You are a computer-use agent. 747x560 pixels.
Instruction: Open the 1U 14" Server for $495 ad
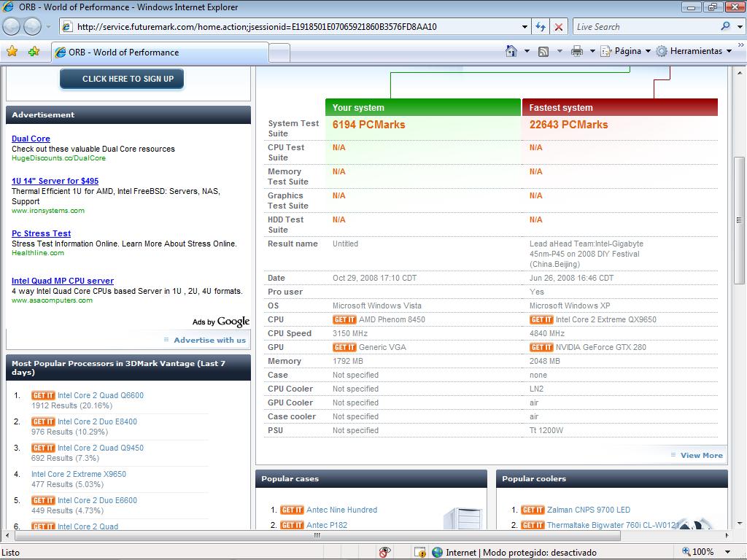55,181
